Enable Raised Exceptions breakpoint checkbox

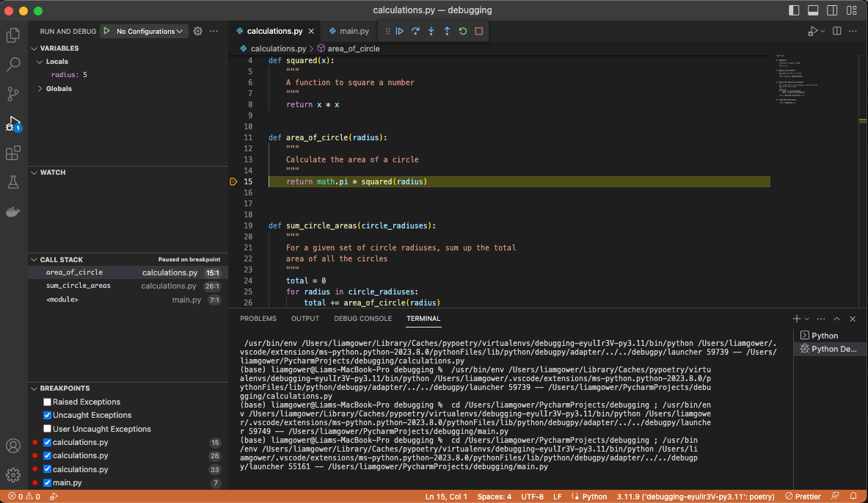(x=47, y=402)
